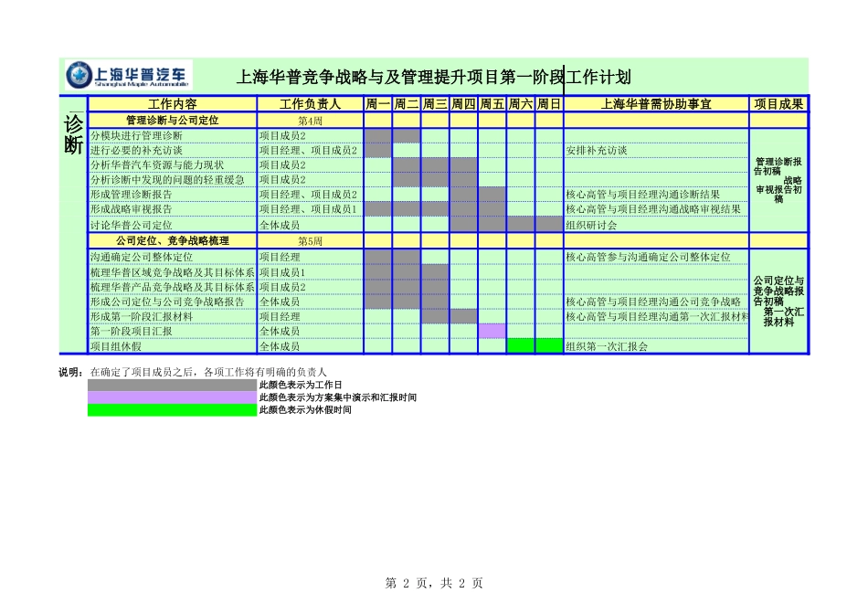The image size is (868, 614).
Task: Select the 工作负责人 column header
Action: pos(310,103)
